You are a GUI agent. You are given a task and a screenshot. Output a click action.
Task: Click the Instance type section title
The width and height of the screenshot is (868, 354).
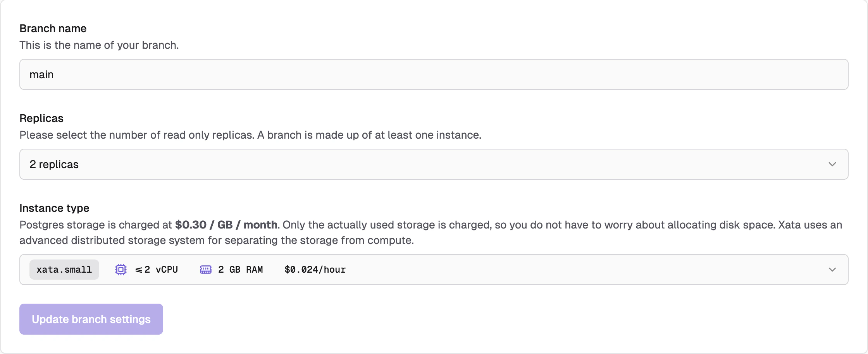tap(54, 208)
